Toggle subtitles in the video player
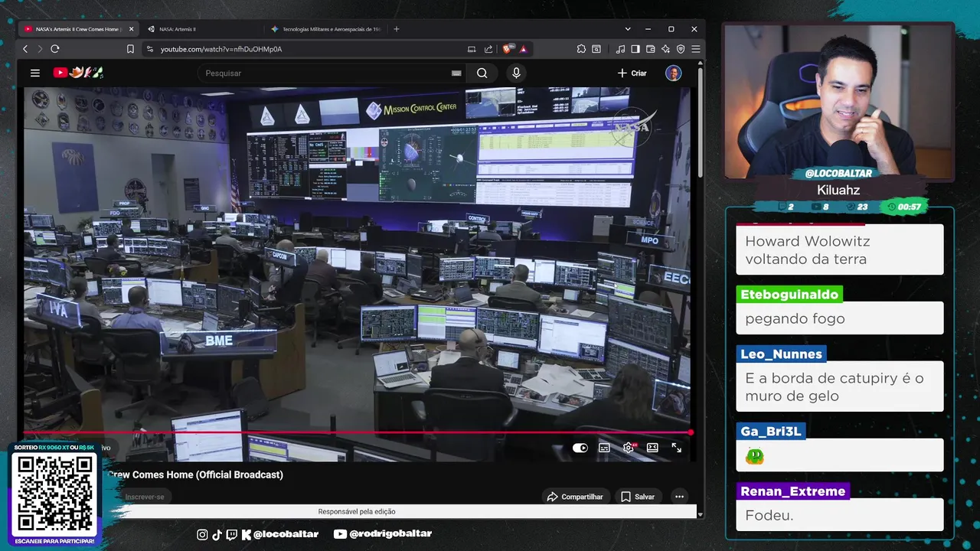This screenshot has width=980, height=551. [604, 448]
